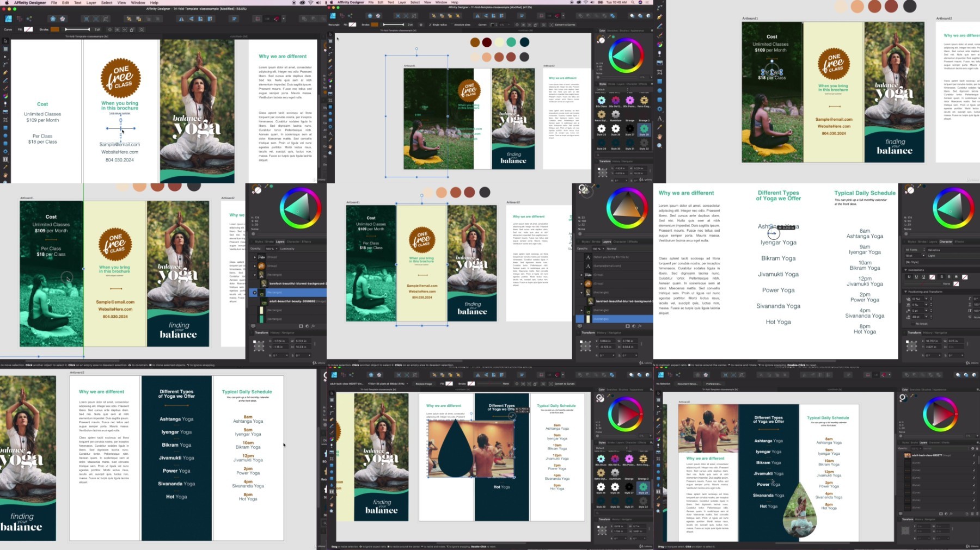The width and height of the screenshot is (980, 550).
Task: Open the untitled [M] document tab in the 68.5% window
Action: [x=238, y=36]
